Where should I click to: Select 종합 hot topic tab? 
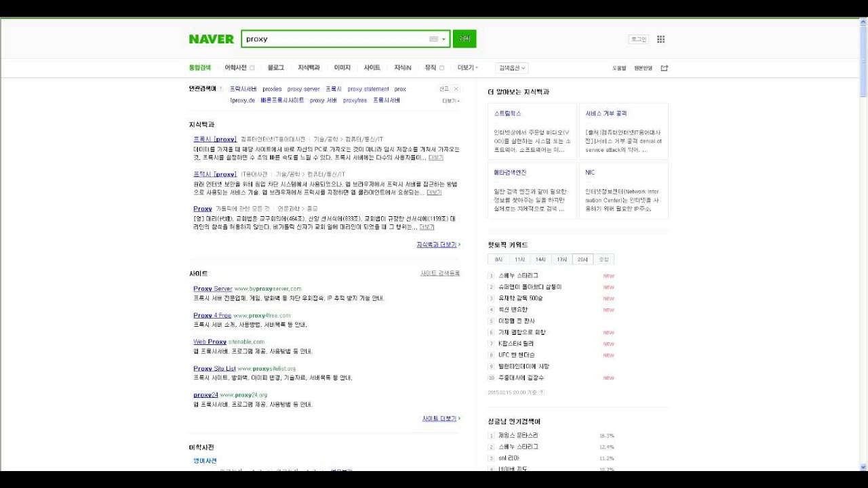pyautogui.click(x=604, y=260)
